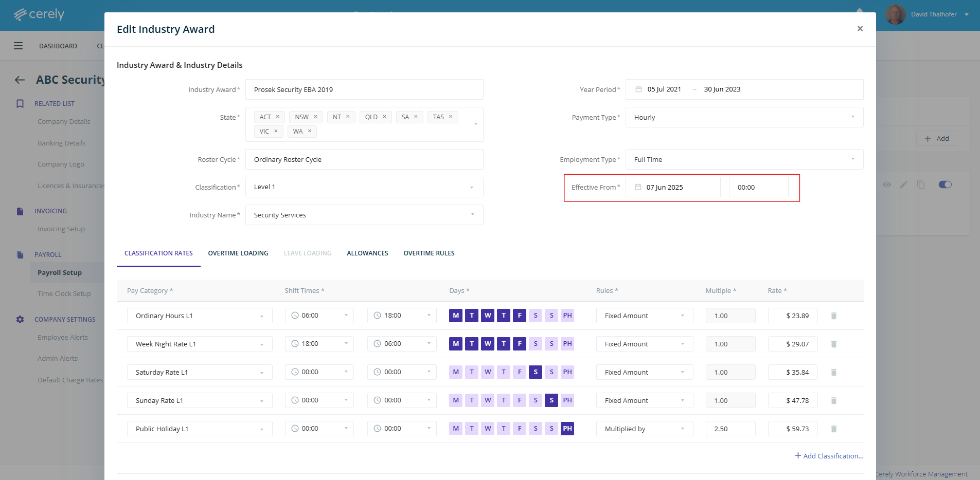
Task: Delete the Ordinary Hours L1 rate row
Action: (833, 316)
